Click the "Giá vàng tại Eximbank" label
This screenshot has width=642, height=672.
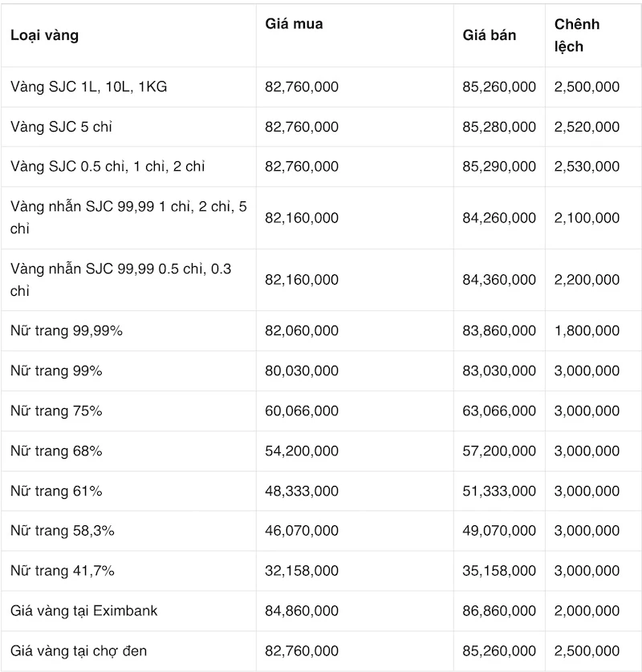(83, 611)
